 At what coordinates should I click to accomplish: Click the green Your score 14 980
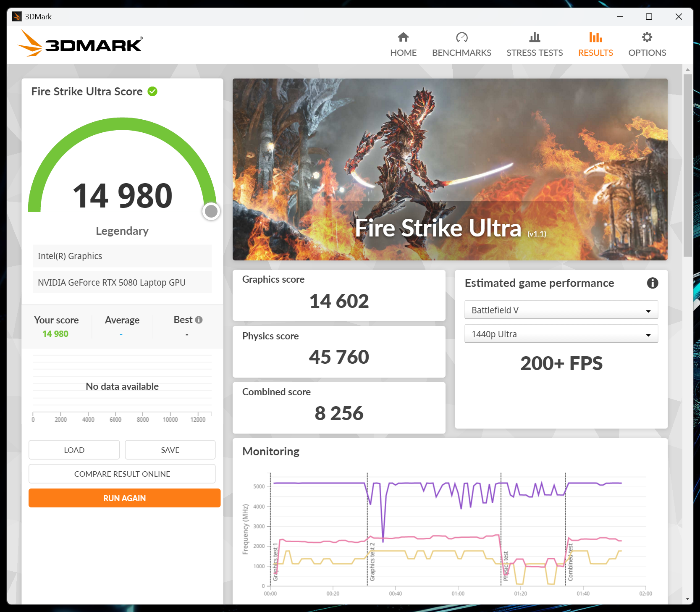coord(55,334)
